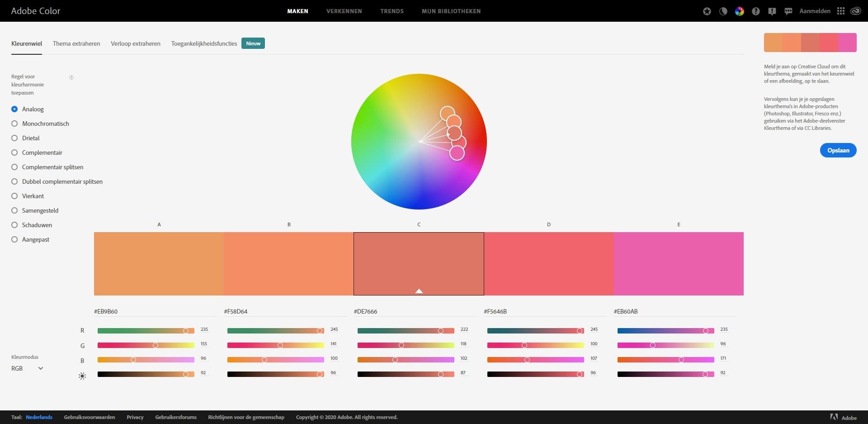868x424 pixels.
Task: Switch to the Verloop extraheren tab
Action: [x=136, y=43]
